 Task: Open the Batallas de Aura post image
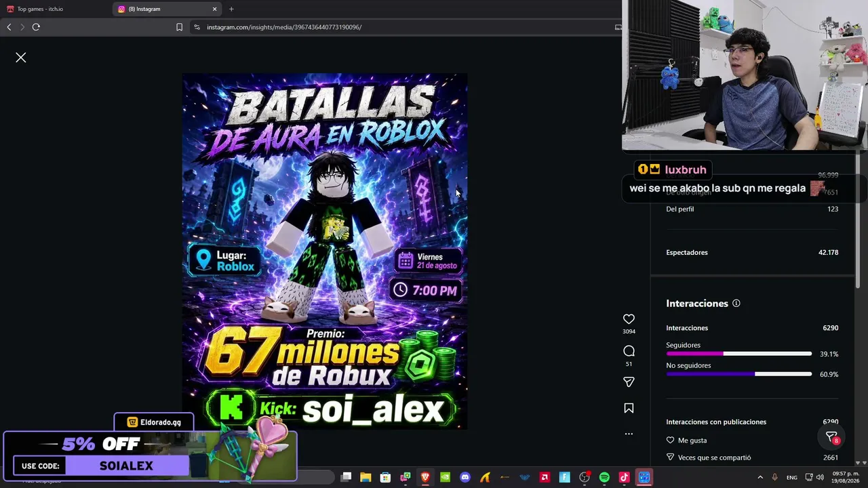click(325, 251)
